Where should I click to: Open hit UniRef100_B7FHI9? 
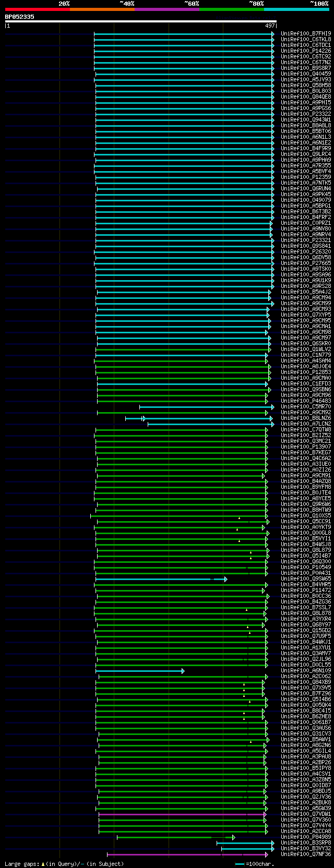click(x=306, y=33)
